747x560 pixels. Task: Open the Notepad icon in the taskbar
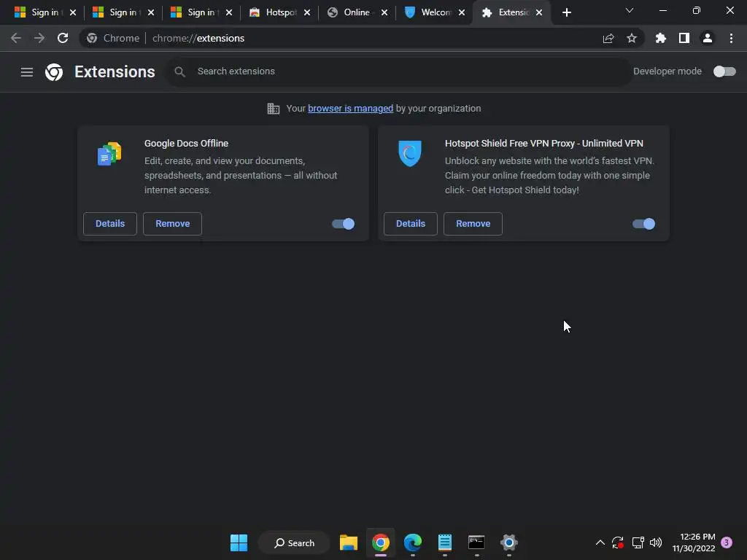444,542
